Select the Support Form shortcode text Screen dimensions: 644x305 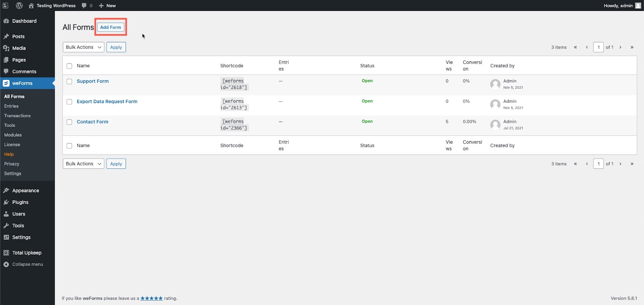click(234, 84)
